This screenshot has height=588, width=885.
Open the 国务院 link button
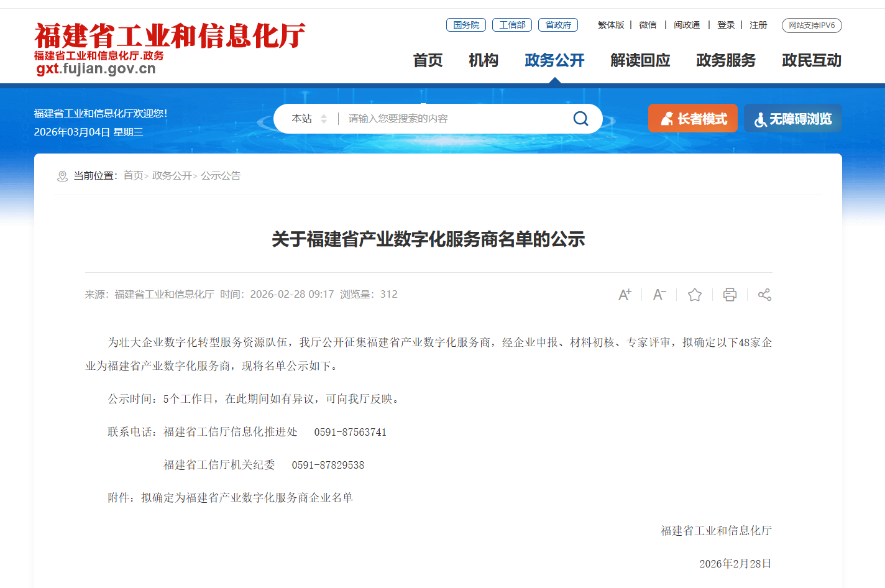point(466,25)
